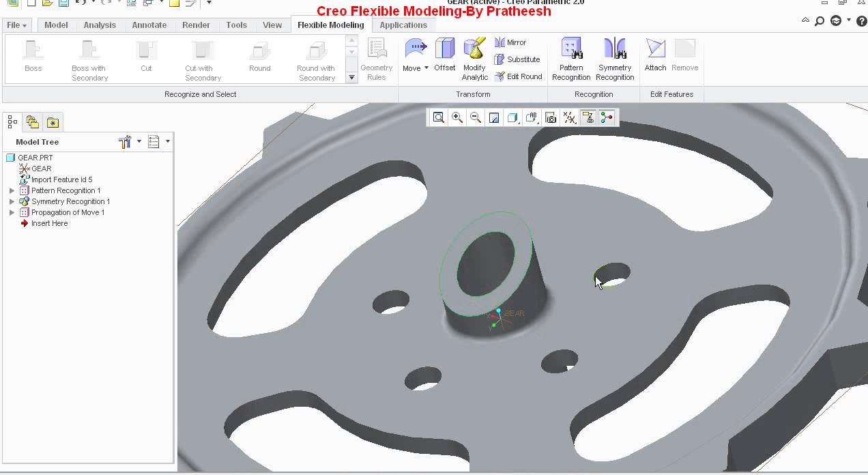Viewport: 868px width, 475px height.
Task: Select Round with Secondary rule
Action: 316,61
